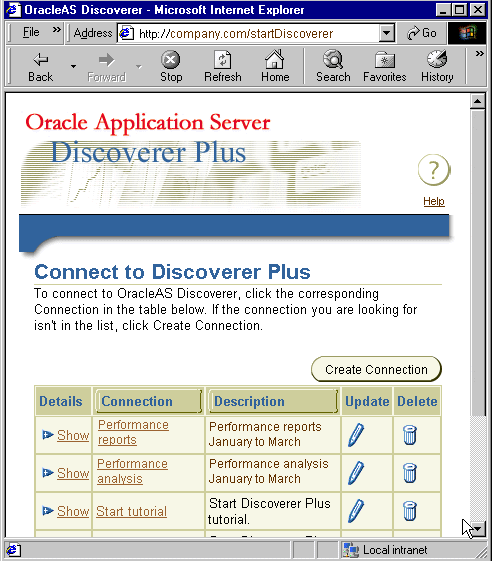Image resolution: width=492 pixels, height=561 pixels.
Task: Click Show link for Start tutorial row
Action: click(73, 511)
